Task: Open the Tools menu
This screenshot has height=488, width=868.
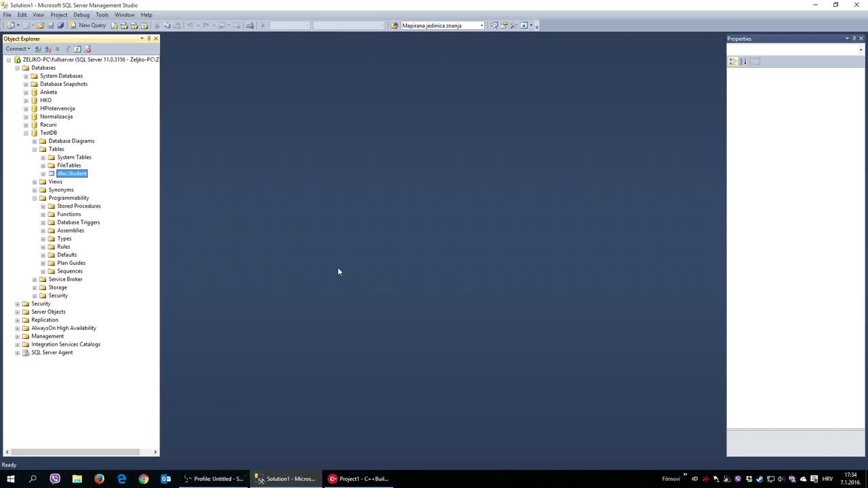Action: (x=102, y=14)
